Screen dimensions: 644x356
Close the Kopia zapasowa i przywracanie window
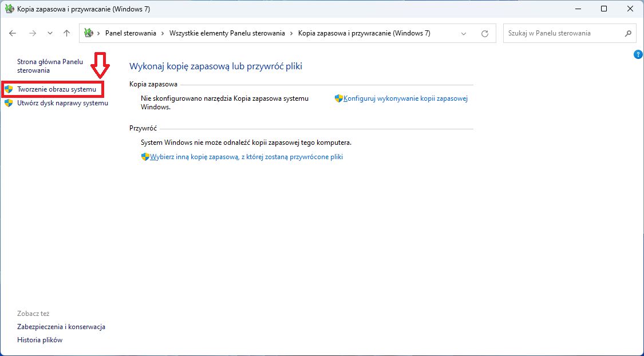[x=630, y=9]
